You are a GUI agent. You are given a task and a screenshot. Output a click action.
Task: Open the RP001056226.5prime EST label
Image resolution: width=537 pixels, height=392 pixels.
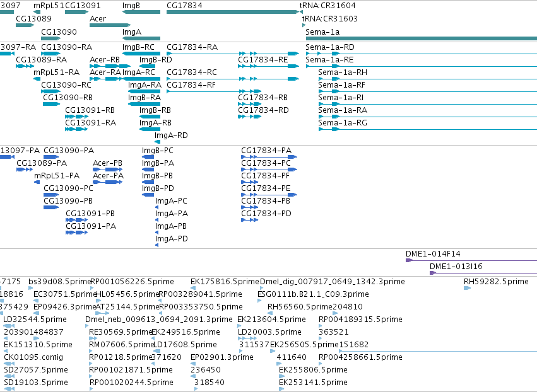point(132,282)
